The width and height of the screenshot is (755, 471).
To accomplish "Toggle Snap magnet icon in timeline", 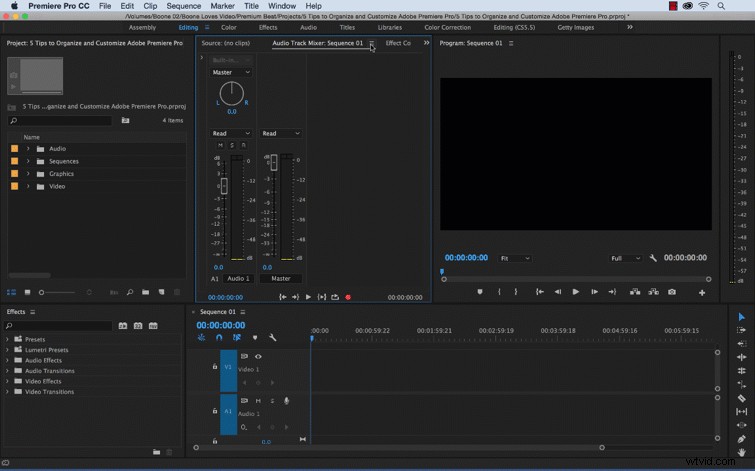I will click(219, 338).
